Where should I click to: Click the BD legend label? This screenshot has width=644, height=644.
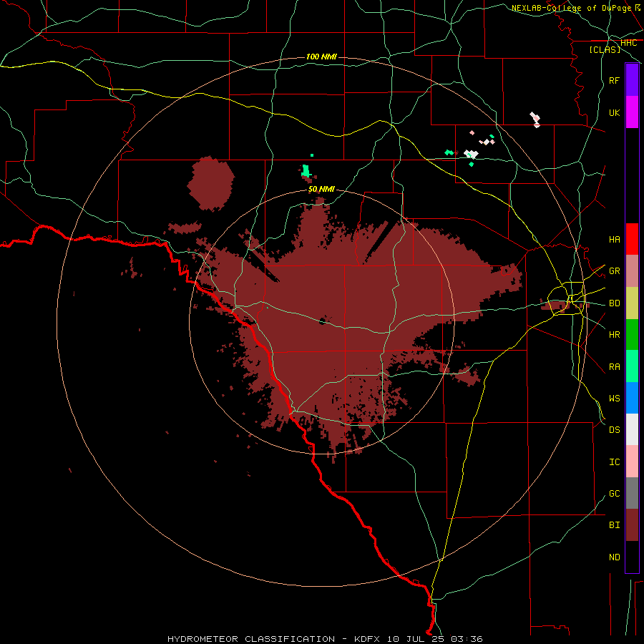coord(614,303)
